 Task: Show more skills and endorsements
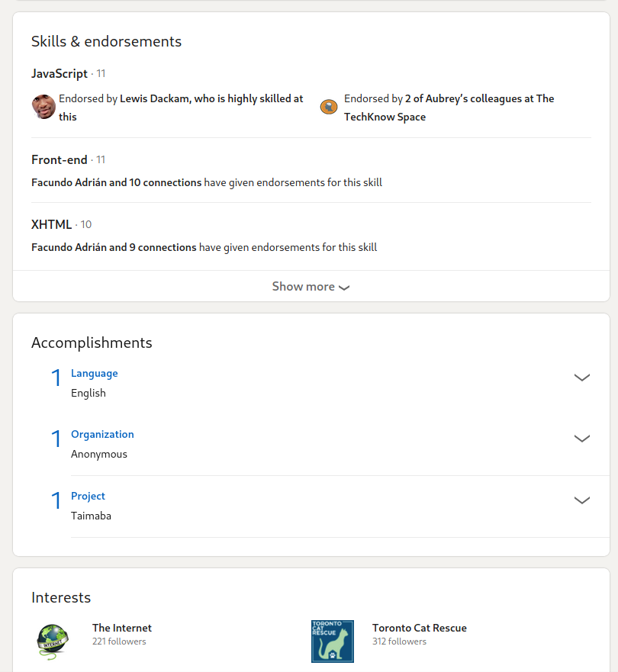pyautogui.click(x=311, y=286)
